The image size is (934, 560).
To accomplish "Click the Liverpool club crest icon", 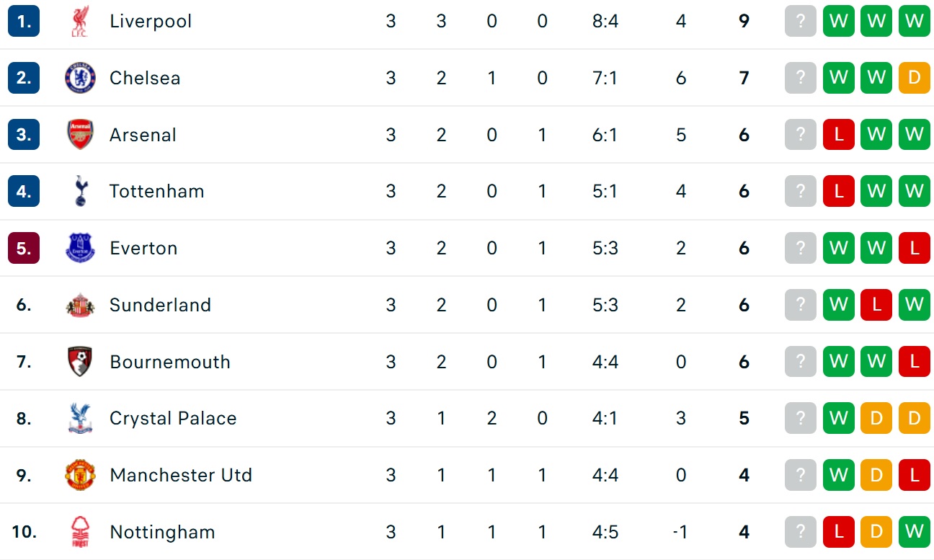I will coord(80,22).
